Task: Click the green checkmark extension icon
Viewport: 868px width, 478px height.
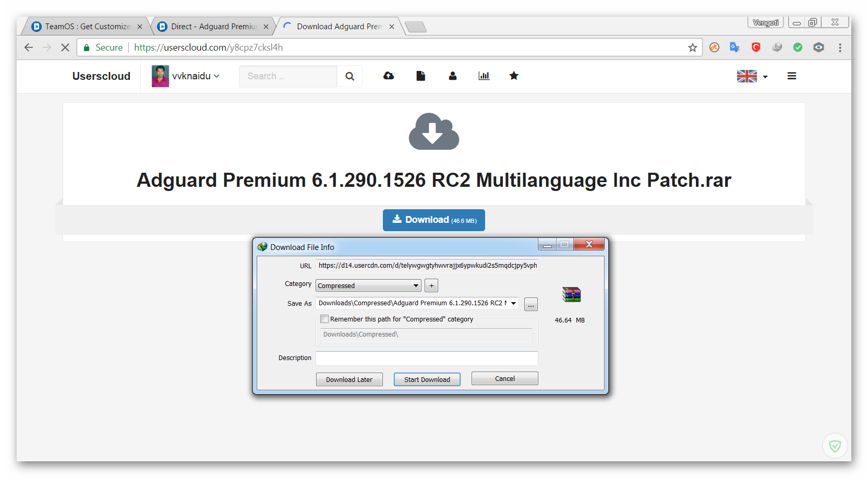Action: pyautogui.click(x=798, y=47)
